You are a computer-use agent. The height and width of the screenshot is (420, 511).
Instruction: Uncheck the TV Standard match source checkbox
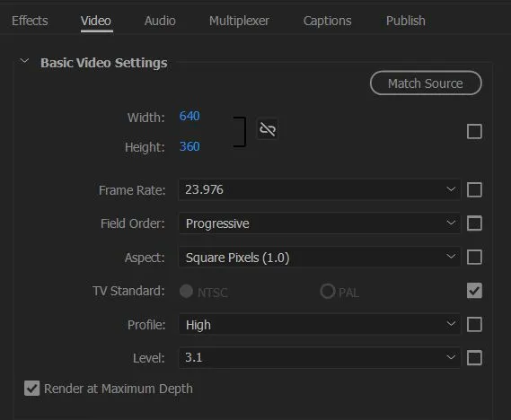coord(474,291)
